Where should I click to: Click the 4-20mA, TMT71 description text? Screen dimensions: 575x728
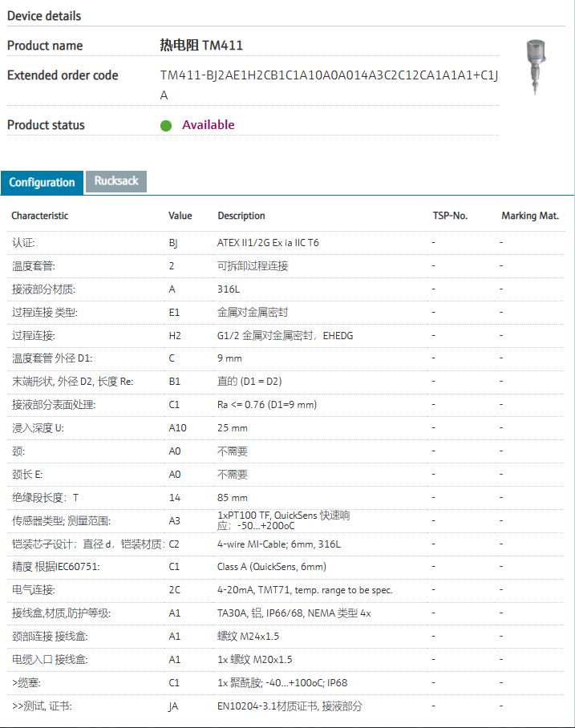305,590
